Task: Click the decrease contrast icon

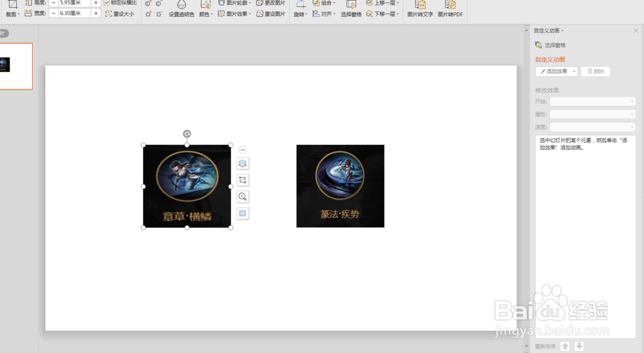Action: pos(158,3)
